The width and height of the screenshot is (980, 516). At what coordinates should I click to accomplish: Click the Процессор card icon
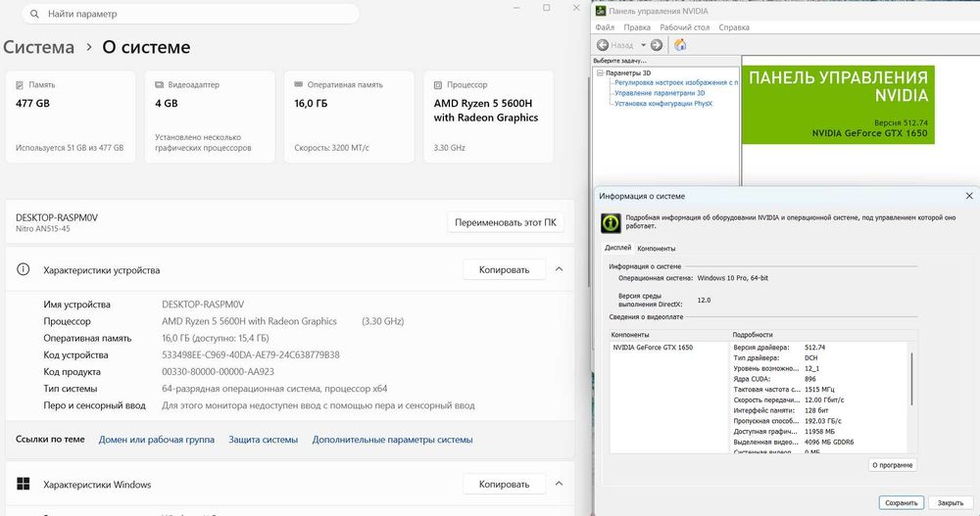(x=438, y=85)
